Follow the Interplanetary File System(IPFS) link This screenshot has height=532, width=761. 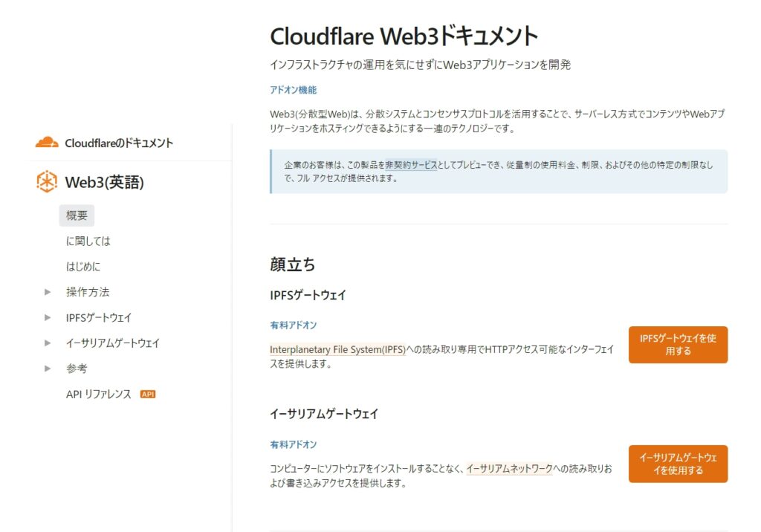pos(337,350)
